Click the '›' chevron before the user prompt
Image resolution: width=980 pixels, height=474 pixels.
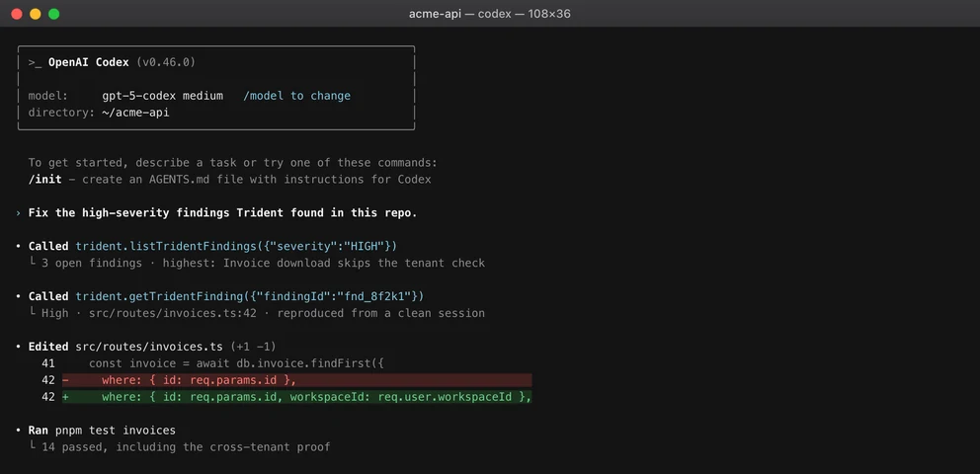(19, 213)
